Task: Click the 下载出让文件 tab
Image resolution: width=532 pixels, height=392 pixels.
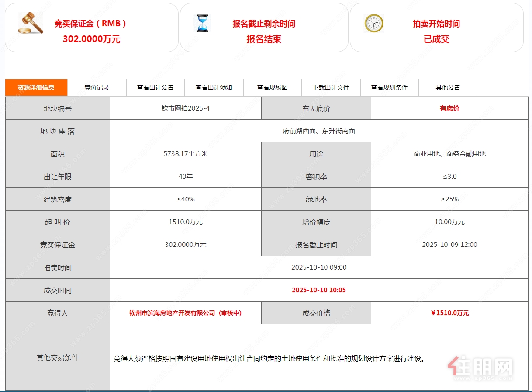Action: point(331,87)
